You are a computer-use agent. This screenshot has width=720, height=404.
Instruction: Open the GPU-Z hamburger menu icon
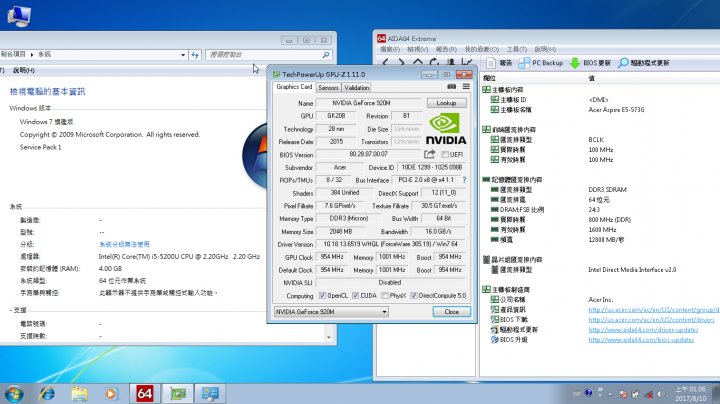(x=466, y=86)
